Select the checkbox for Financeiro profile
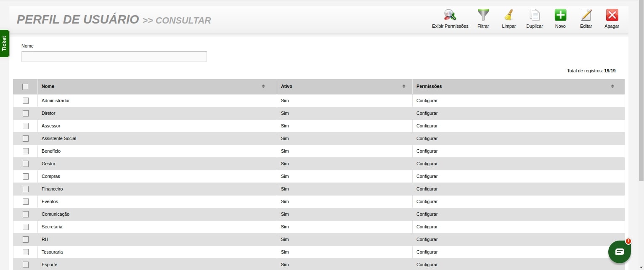Image resolution: width=644 pixels, height=270 pixels. coord(25,189)
